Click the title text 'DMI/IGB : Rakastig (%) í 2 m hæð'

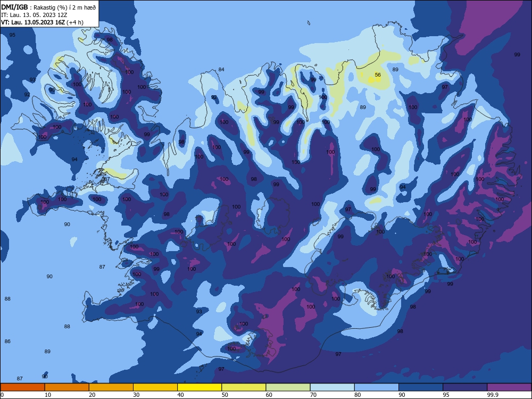(48, 7)
